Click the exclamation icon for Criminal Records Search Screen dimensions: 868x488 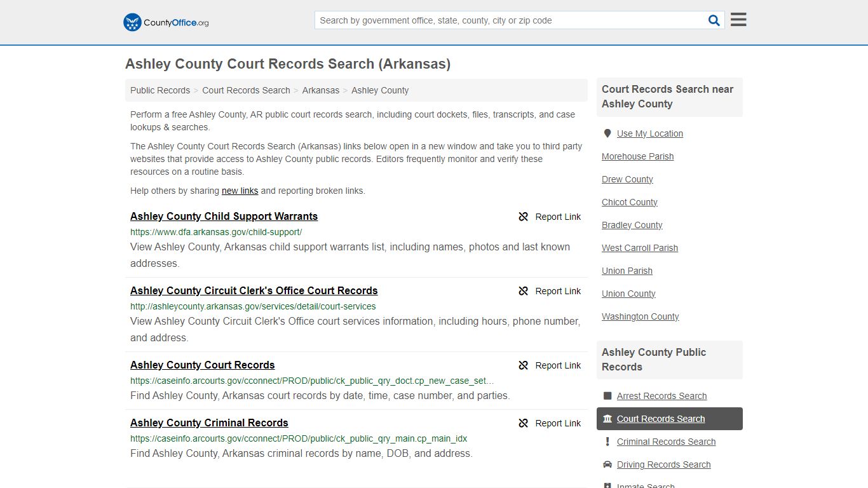point(607,442)
